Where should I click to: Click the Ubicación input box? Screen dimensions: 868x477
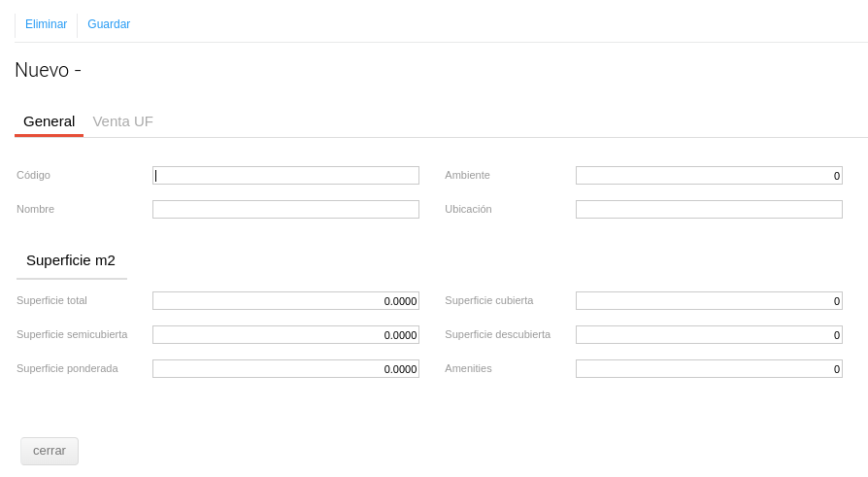[x=709, y=210]
